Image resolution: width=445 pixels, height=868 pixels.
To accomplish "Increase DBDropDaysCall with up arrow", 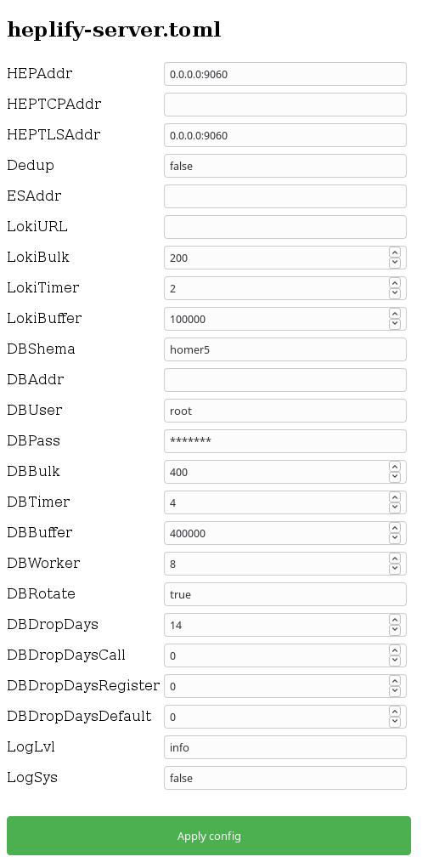I will pyautogui.click(x=395, y=650).
